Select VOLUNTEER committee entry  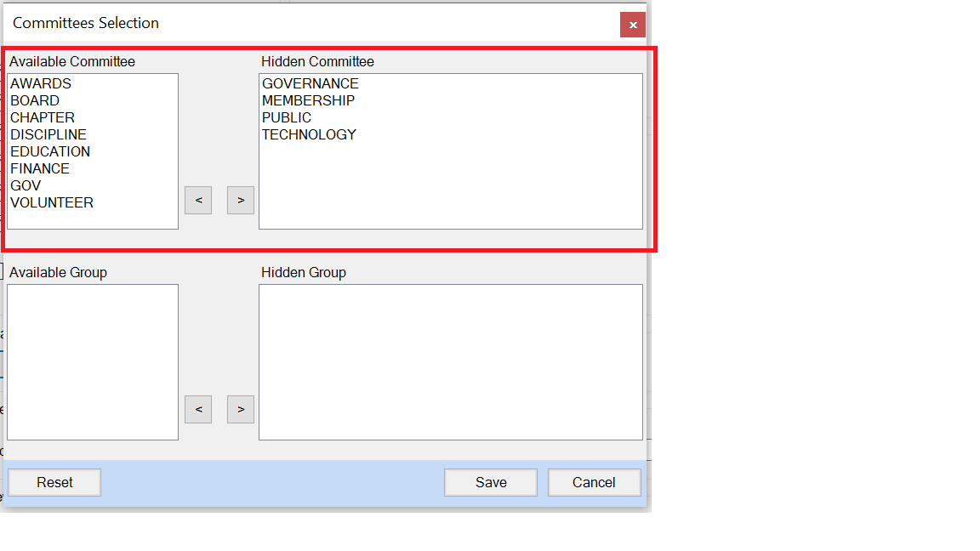[x=52, y=202]
